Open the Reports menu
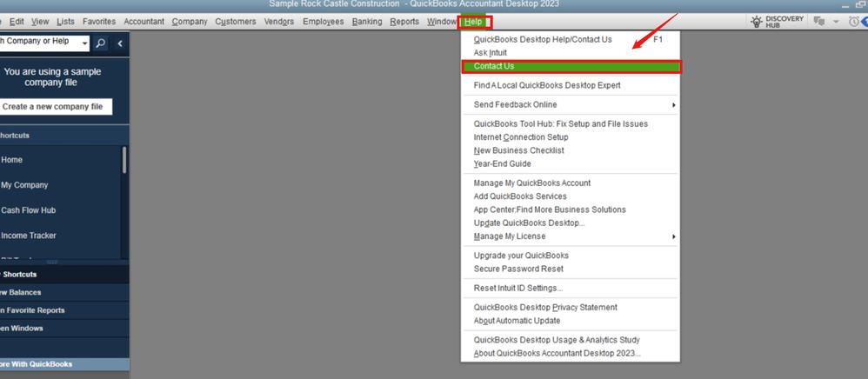The width and height of the screenshot is (868, 379). pos(404,22)
